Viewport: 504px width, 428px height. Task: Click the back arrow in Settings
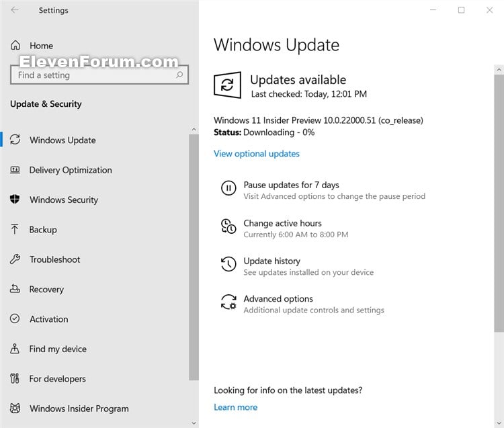15,10
